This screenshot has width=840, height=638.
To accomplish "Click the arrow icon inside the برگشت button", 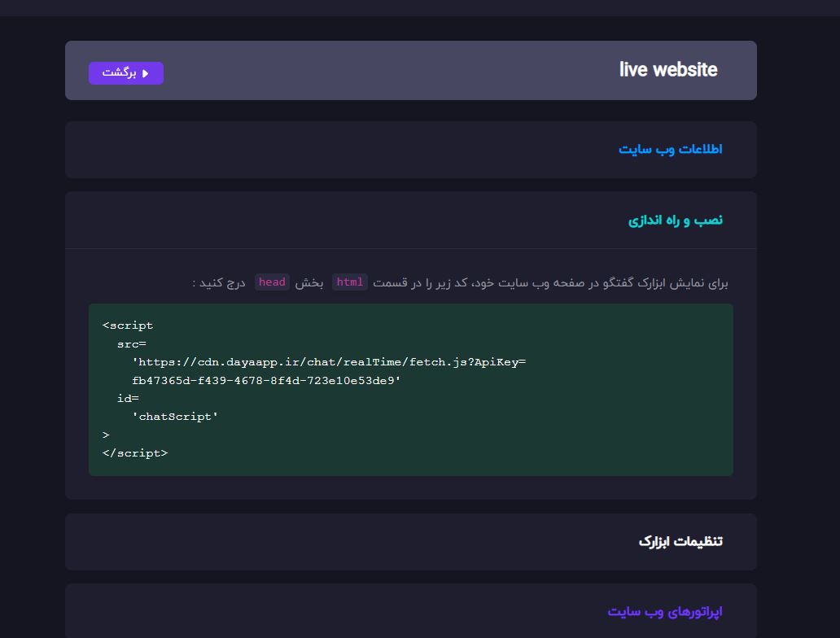I will coord(146,73).
